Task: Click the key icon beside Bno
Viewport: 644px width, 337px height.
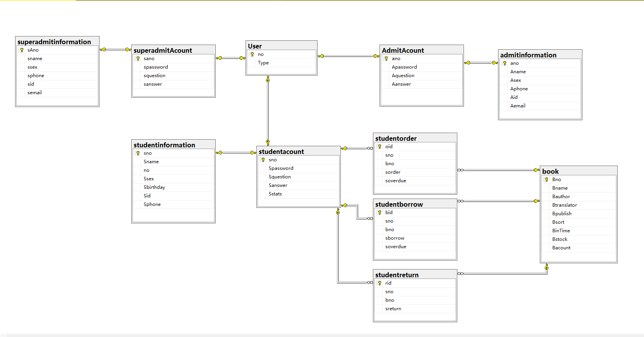Action: point(547,180)
